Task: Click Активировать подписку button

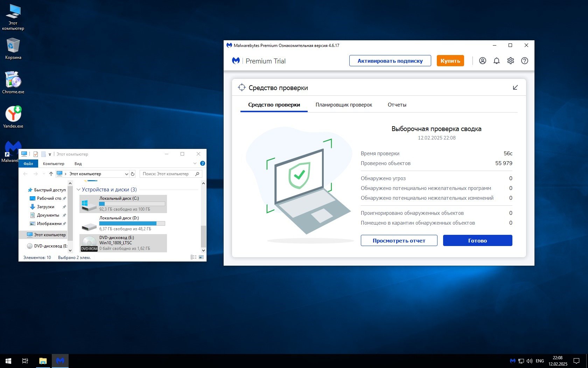Action: coord(390,61)
